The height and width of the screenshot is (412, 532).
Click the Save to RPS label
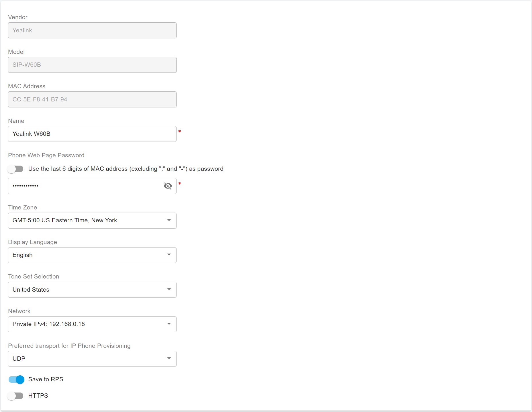(46, 380)
